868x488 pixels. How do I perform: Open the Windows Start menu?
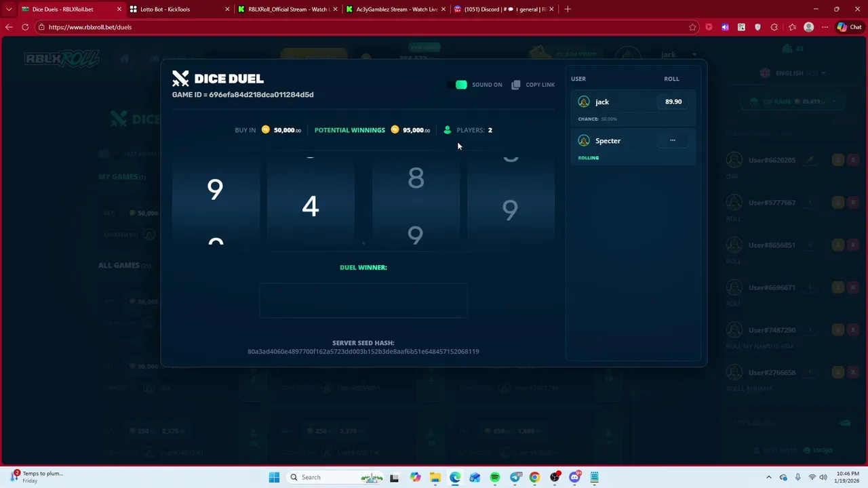coord(274,477)
